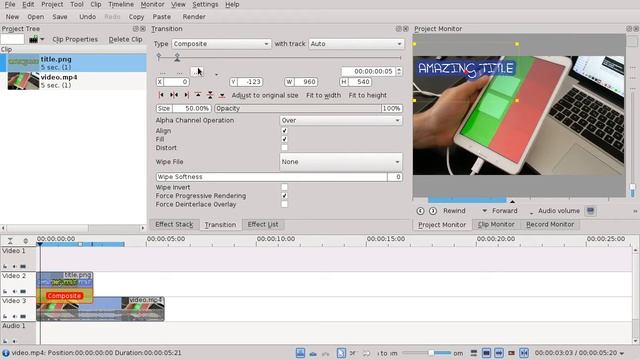Mute audio on the Video 2 track
640x360 pixels.
tap(14, 291)
